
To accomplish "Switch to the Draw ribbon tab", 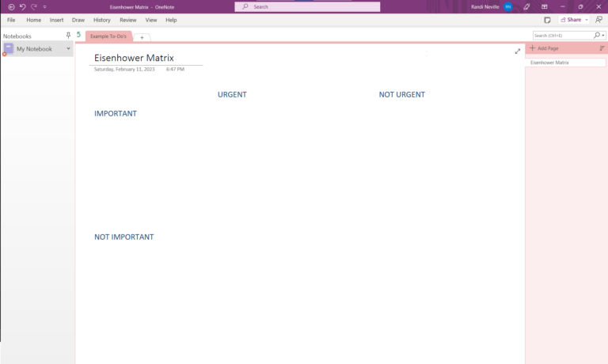I will pyautogui.click(x=78, y=20).
